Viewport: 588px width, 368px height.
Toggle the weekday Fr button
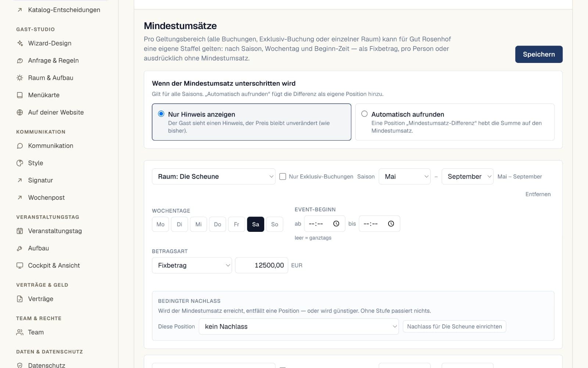pyautogui.click(x=237, y=224)
